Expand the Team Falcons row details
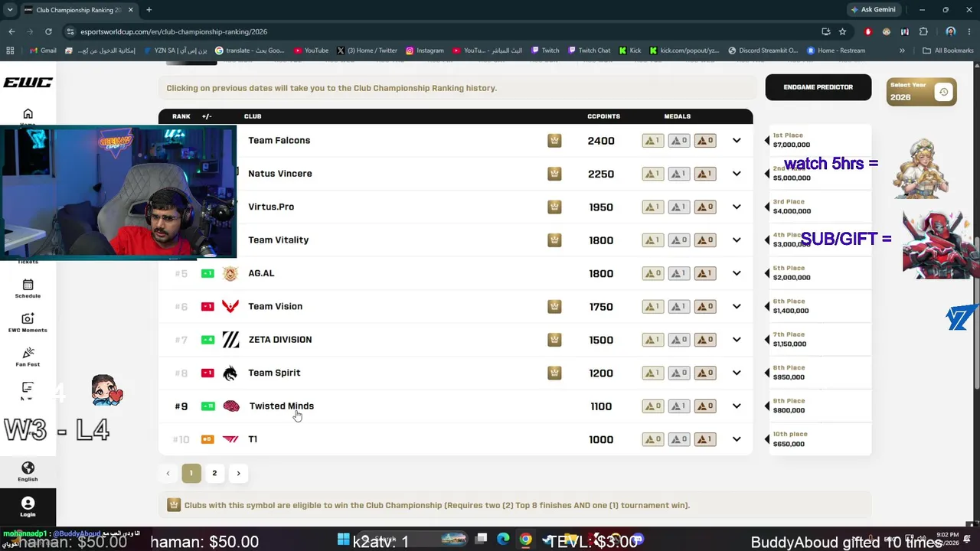The width and height of the screenshot is (980, 551). click(x=737, y=141)
